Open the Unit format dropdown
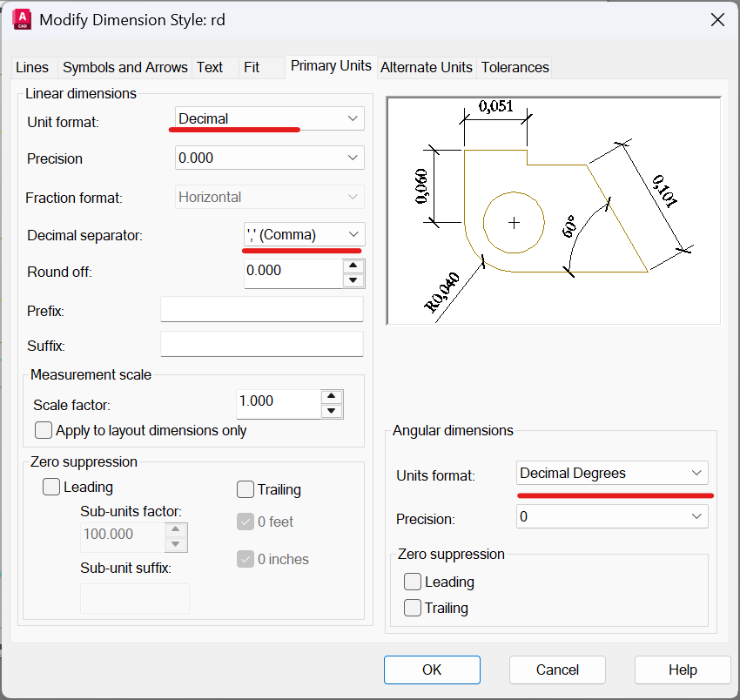This screenshot has height=700, width=740. coord(269,118)
